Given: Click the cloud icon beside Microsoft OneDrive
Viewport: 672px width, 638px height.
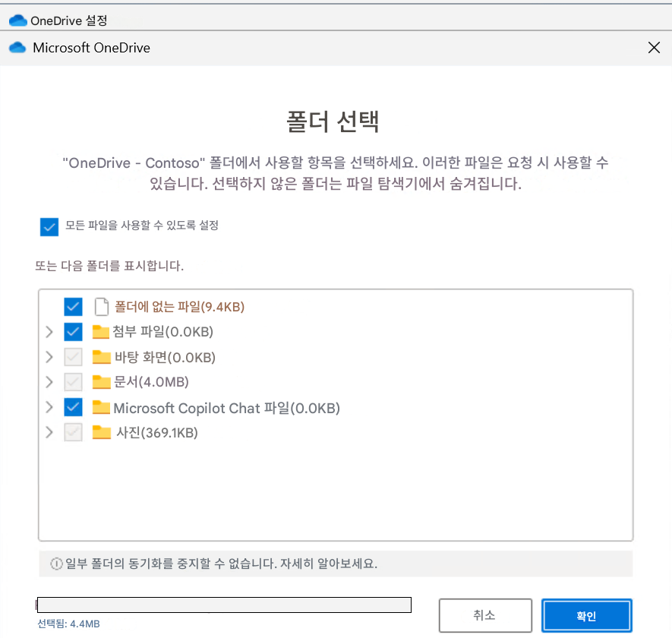Looking at the screenshot, I should click(17, 47).
